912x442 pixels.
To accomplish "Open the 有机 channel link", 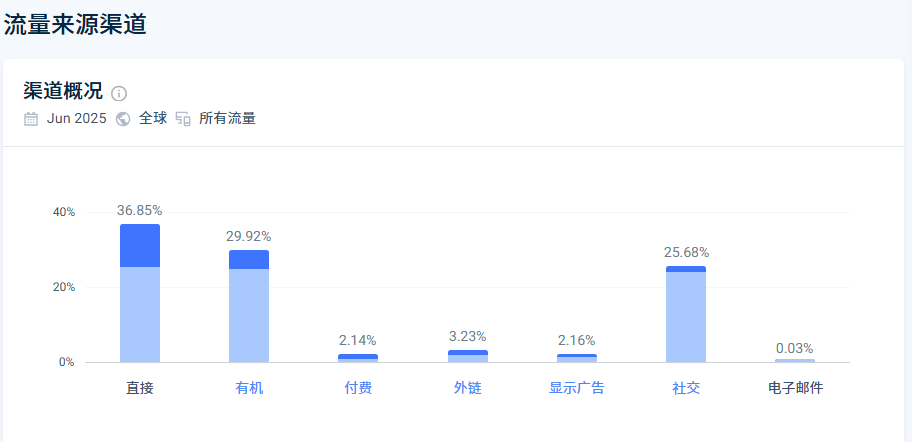I will coord(249,388).
